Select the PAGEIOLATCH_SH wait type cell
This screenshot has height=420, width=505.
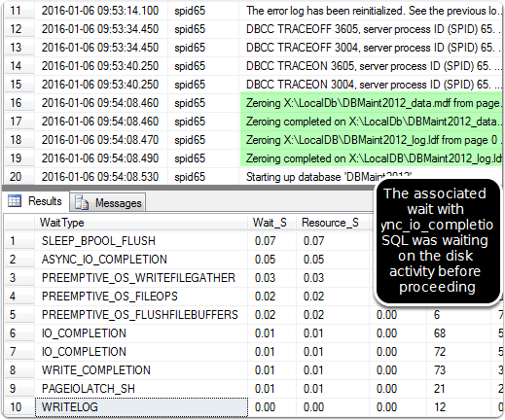pos(141,389)
